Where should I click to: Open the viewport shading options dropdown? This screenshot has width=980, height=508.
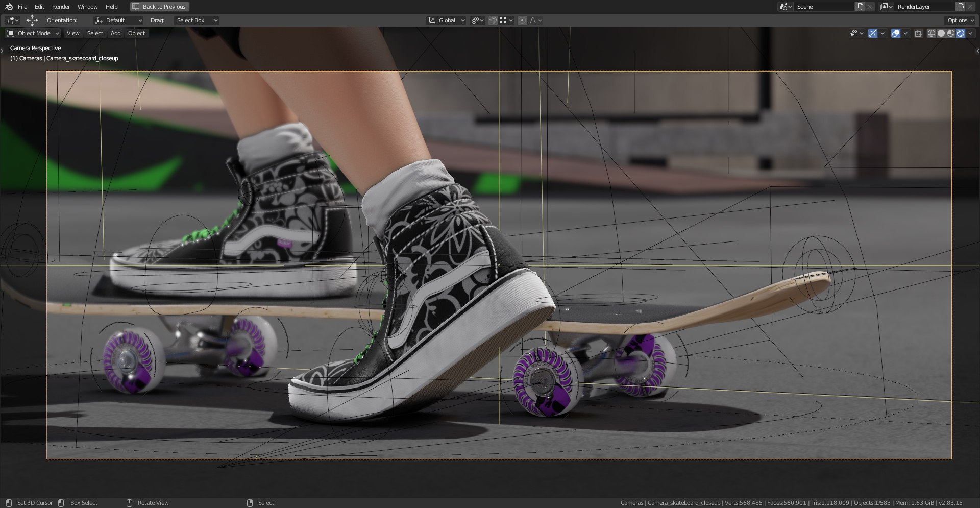(970, 33)
